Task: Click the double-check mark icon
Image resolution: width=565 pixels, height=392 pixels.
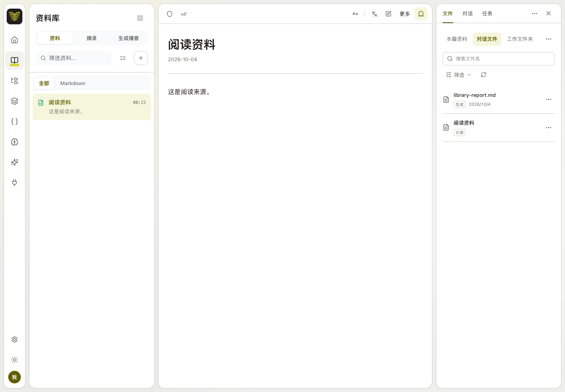Action: [x=184, y=14]
